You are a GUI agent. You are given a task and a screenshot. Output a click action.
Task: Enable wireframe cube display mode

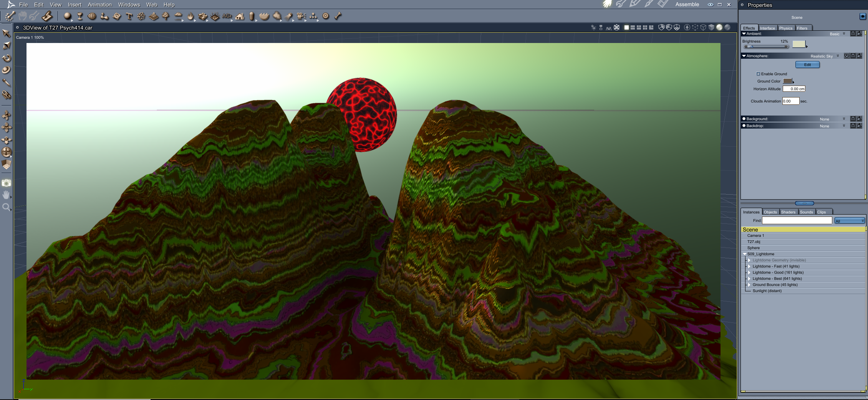click(703, 28)
